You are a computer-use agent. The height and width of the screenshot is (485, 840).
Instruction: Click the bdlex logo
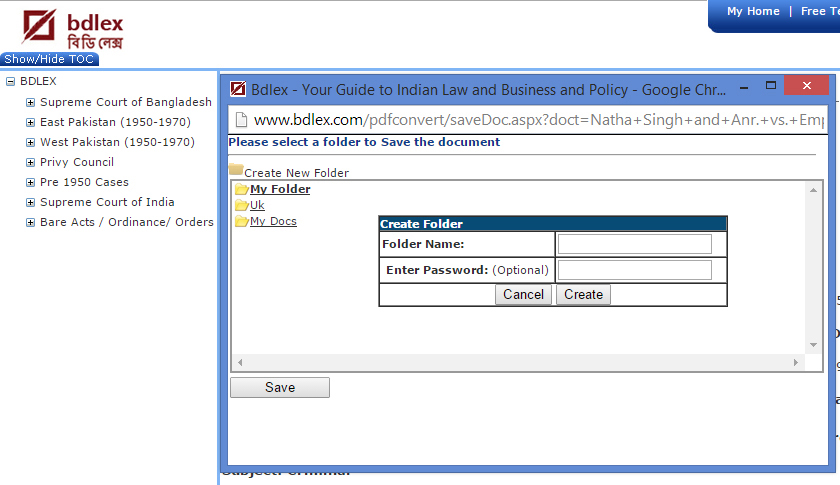[73, 29]
